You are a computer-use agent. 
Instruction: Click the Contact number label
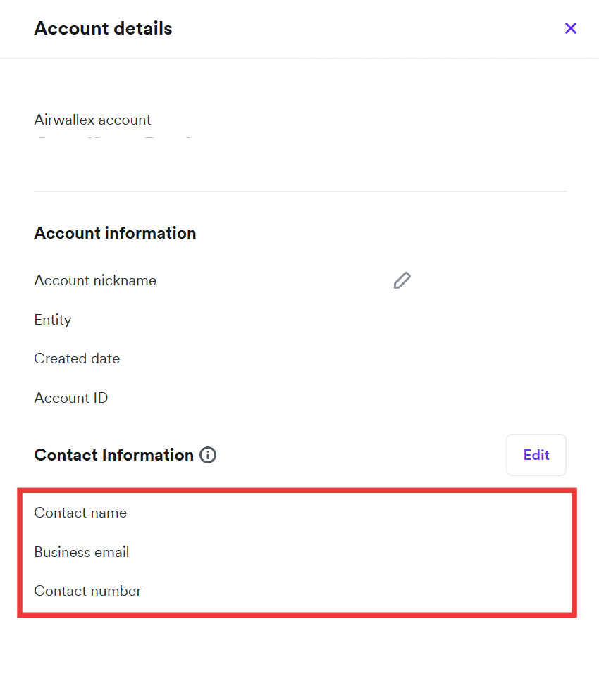pos(87,591)
